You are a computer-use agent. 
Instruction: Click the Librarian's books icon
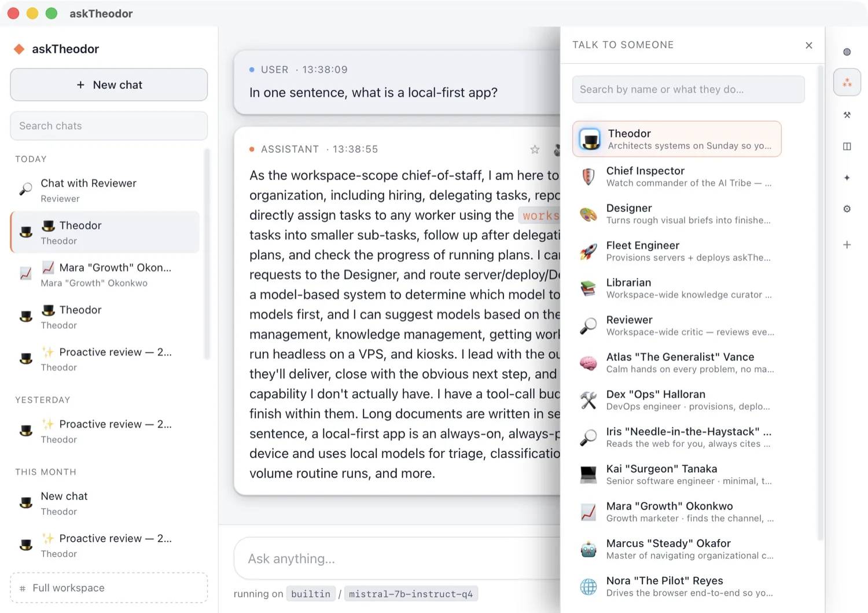pyautogui.click(x=589, y=288)
